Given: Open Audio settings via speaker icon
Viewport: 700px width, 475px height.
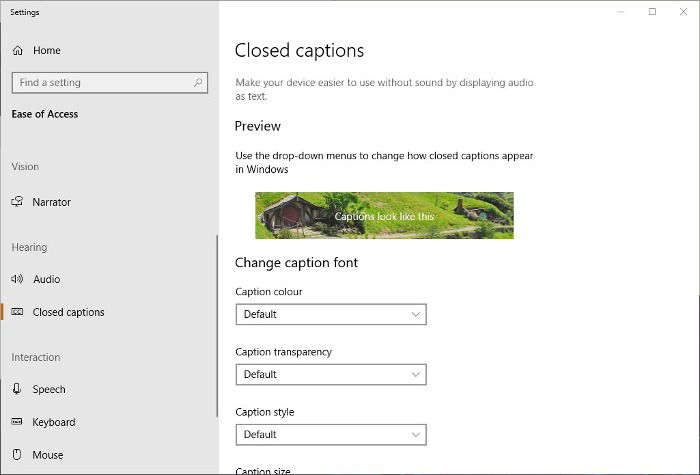Looking at the screenshot, I should [17, 279].
